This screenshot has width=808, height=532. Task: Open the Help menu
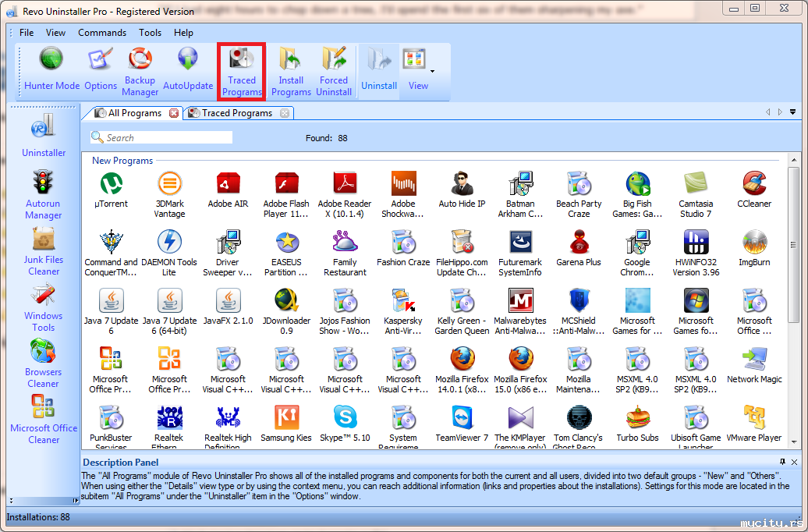(183, 33)
